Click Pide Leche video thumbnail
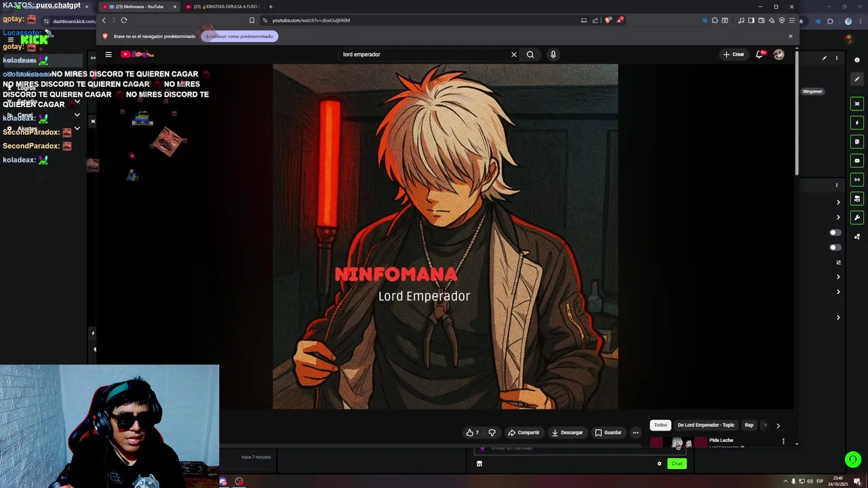Screen dimensions: 868x488 [x=678, y=442]
